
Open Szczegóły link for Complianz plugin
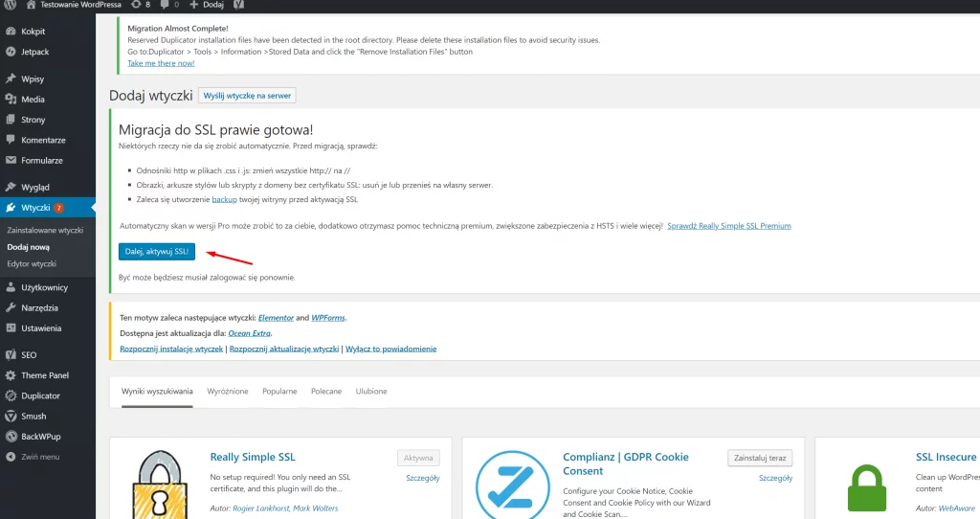pos(775,478)
